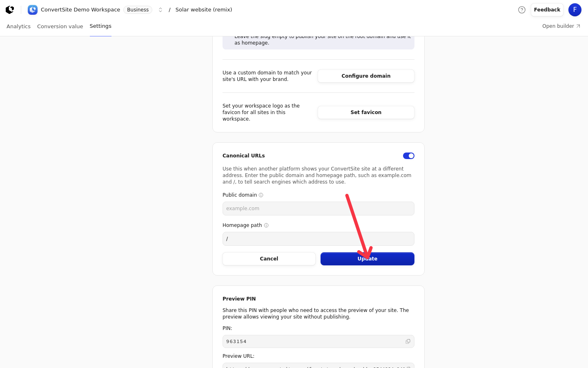Click the PIN field showing 963154
The image size is (588, 368).
318,341
